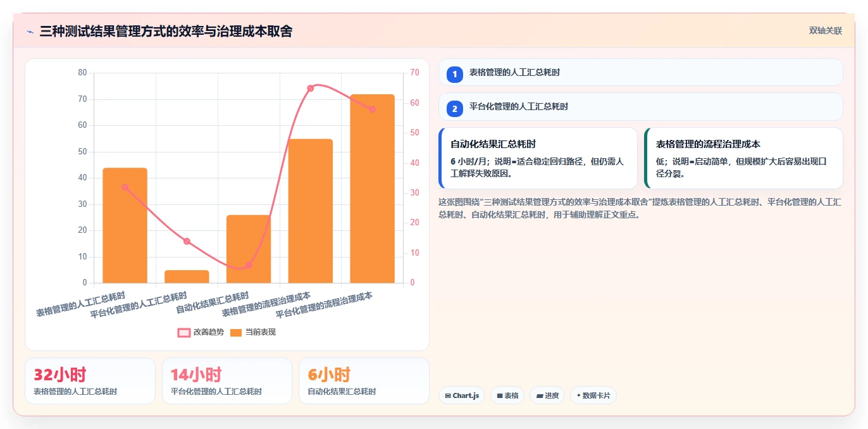
Task: Click the lightning icon beside the title
Action: tap(30, 32)
